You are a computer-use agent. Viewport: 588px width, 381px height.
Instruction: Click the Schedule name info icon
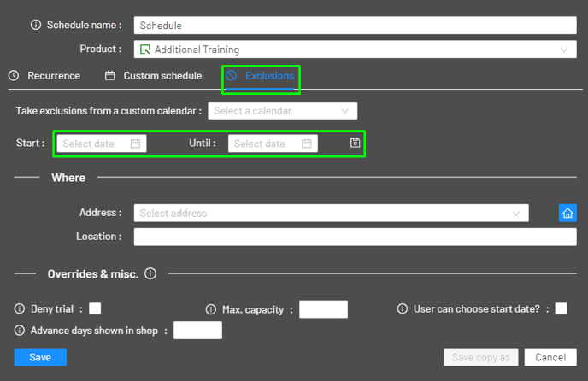click(36, 25)
